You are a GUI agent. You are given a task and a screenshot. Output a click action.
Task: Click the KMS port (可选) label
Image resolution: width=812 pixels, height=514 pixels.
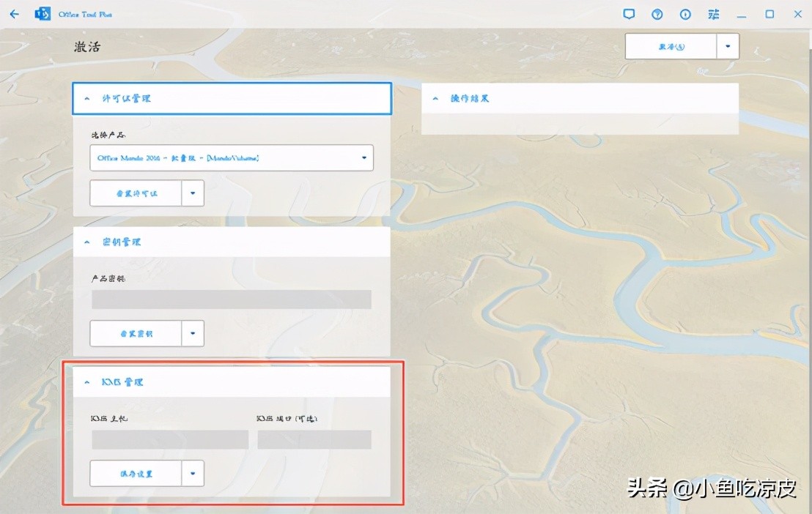(287, 418)
